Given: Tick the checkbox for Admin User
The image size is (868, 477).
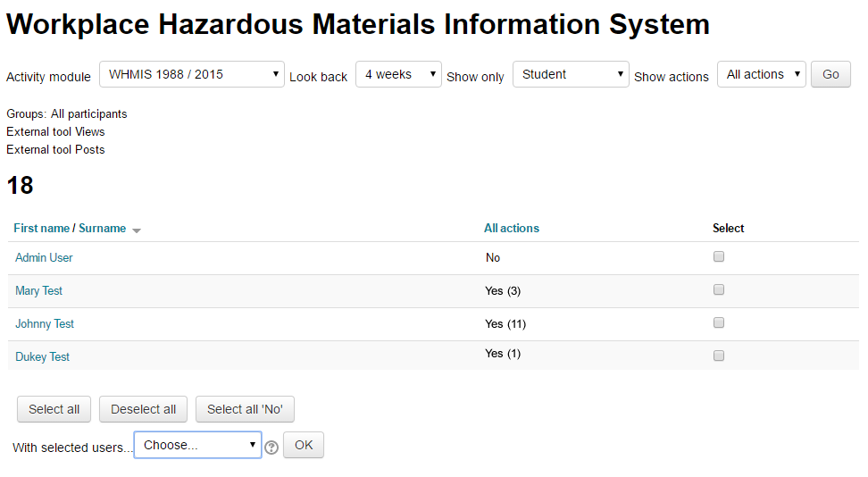Looking at the screenshot, I should coord(719,257).
